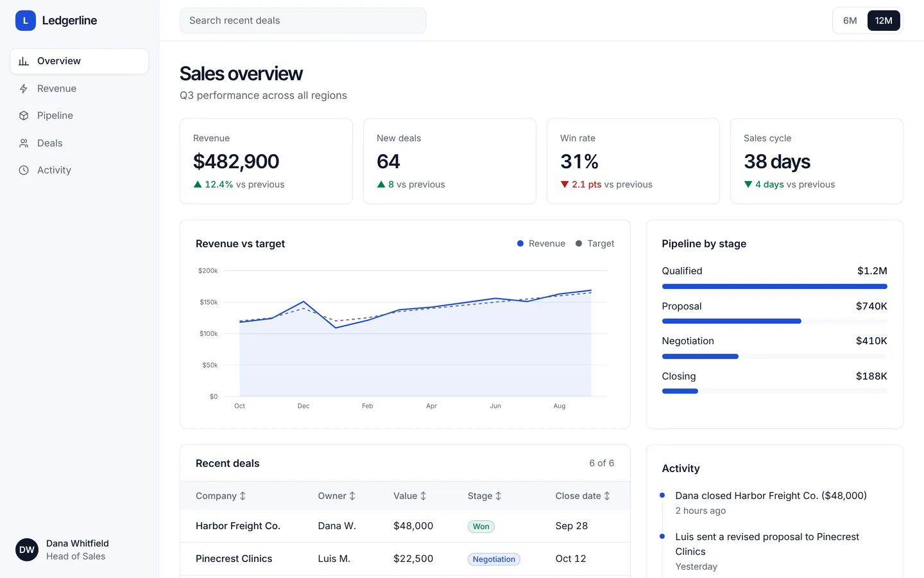Click the Qualified pipeline progress bar
This screenshot has height=578, width=924.
click(x=774, y=286)
